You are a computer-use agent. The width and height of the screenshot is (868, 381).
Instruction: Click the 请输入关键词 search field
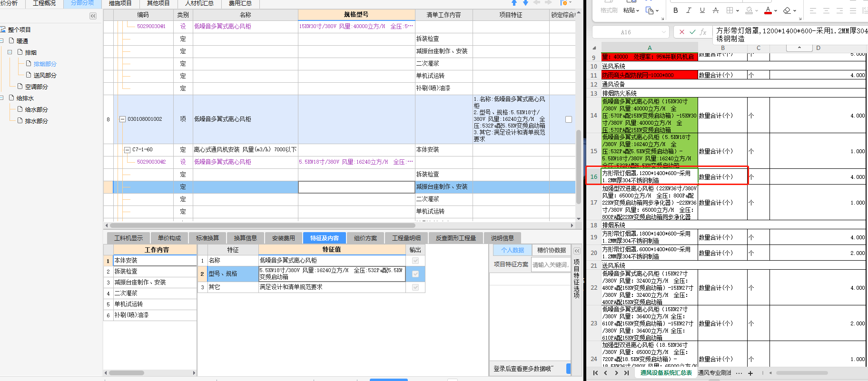click(551, 265)
